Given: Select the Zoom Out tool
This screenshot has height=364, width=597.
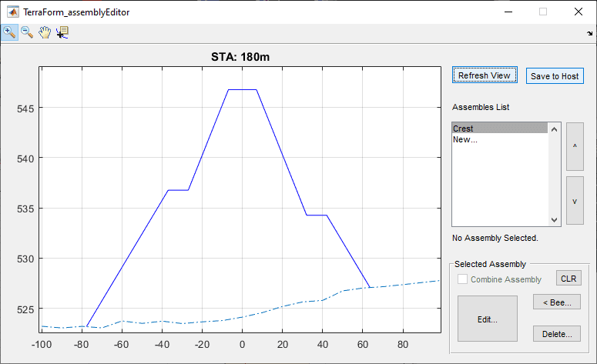Looking at the screenshot, I should coord(27,32).
